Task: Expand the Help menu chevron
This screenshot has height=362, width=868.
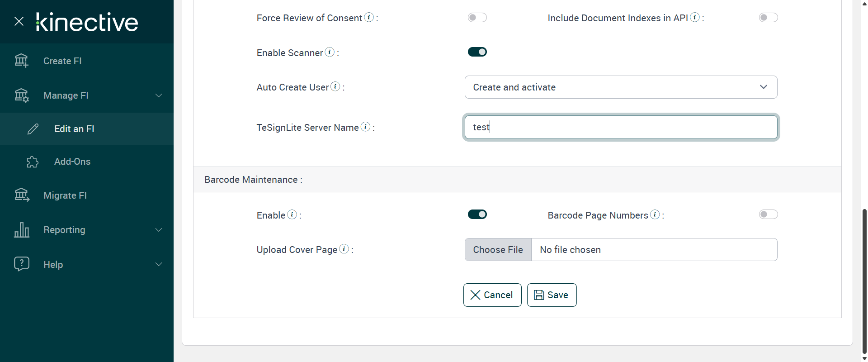Action: point(159,264)
